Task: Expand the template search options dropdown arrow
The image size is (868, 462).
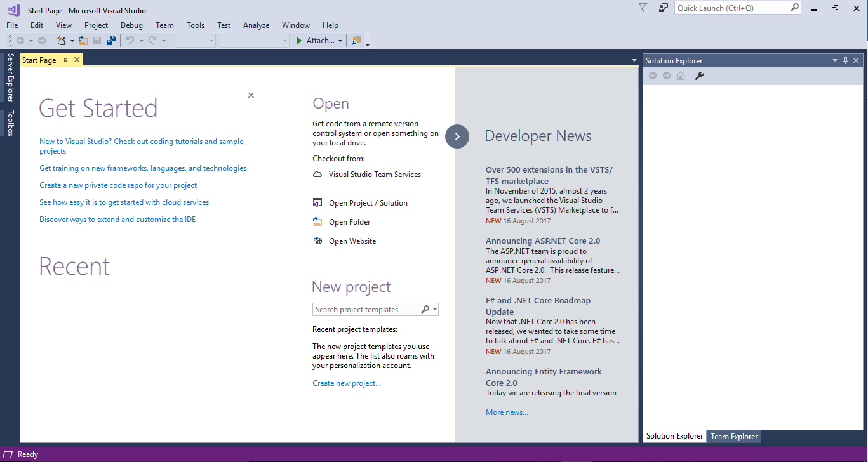Action: (435, 310)
